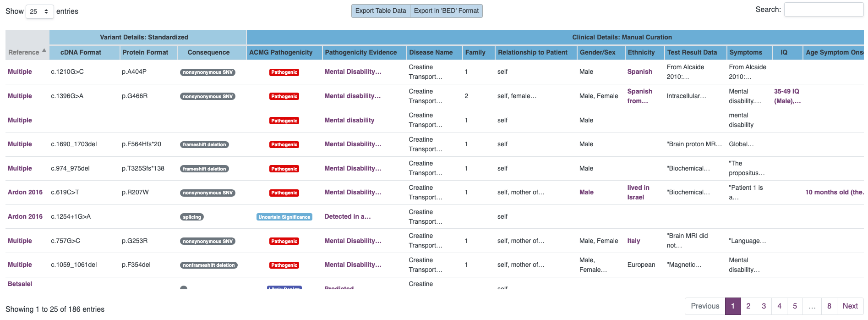Sort by cDNA Format column
The image size is (868, 320).
84,52
